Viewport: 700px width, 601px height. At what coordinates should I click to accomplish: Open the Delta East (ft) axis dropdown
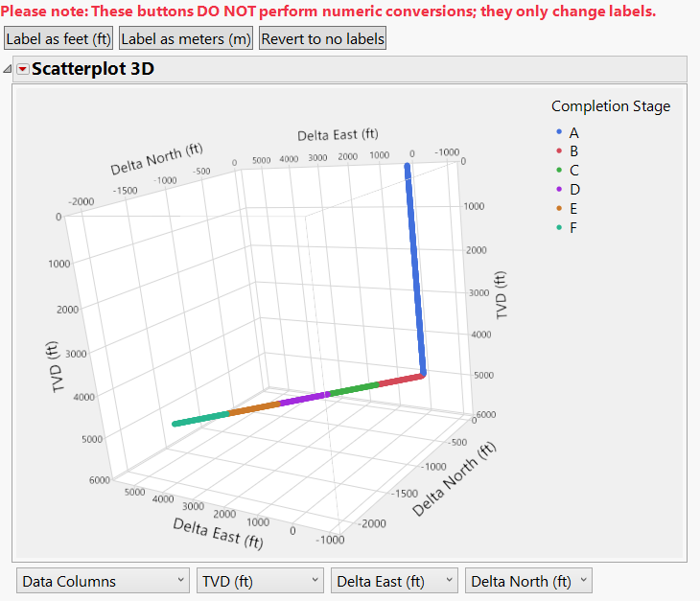click(394, 581)
